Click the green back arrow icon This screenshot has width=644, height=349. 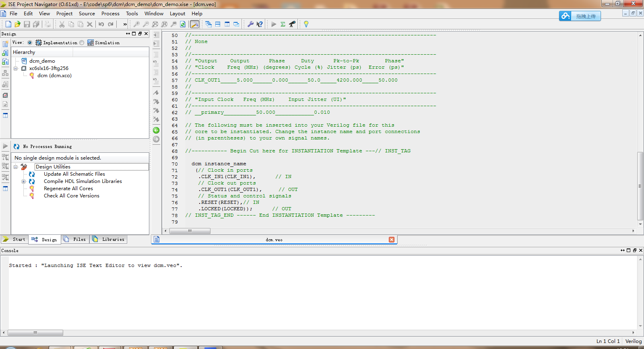[x=156, y=130]
